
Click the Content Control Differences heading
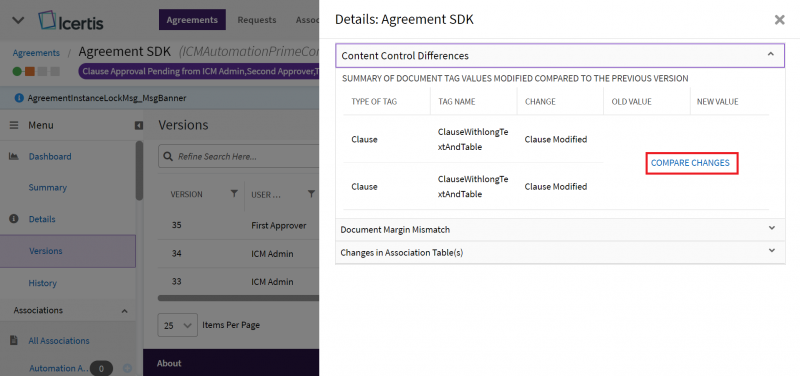pos(405,56)
